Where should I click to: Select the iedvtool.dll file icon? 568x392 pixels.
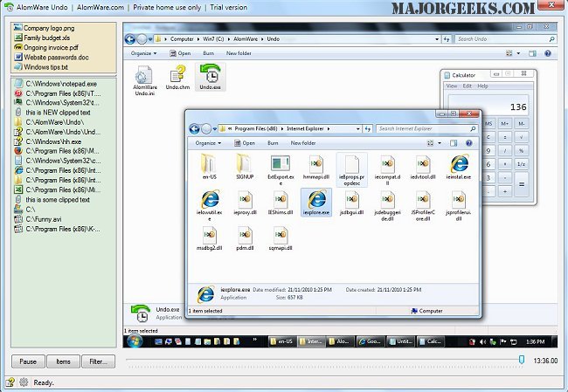coord(423,168)
